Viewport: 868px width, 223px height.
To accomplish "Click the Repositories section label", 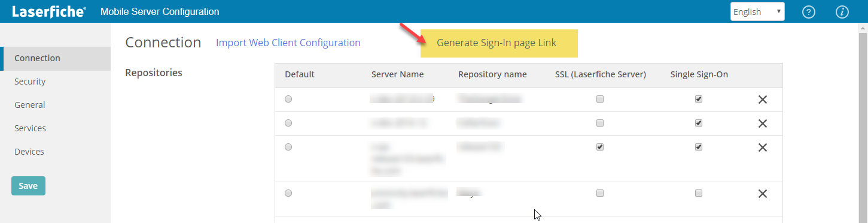I will point(154,73).
